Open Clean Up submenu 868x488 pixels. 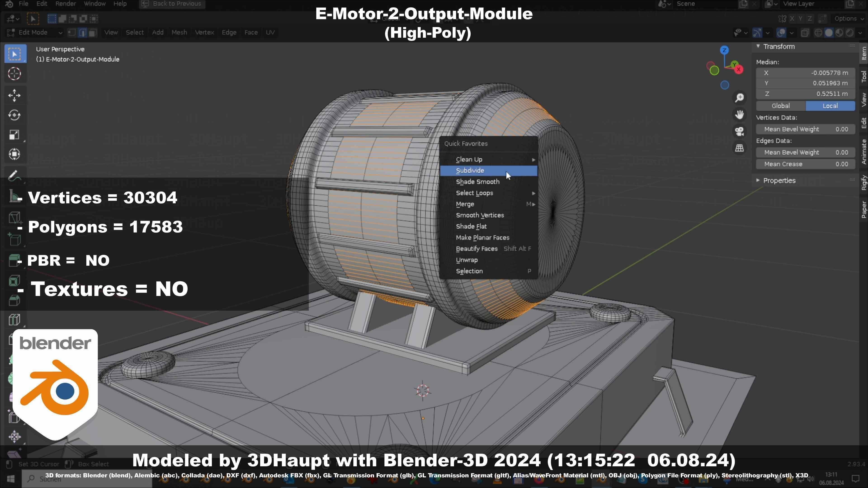coord(488,159)
